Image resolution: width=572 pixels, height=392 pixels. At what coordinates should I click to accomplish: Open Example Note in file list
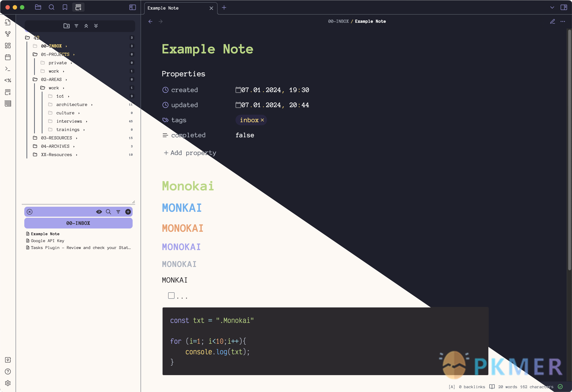pos(45,234)
